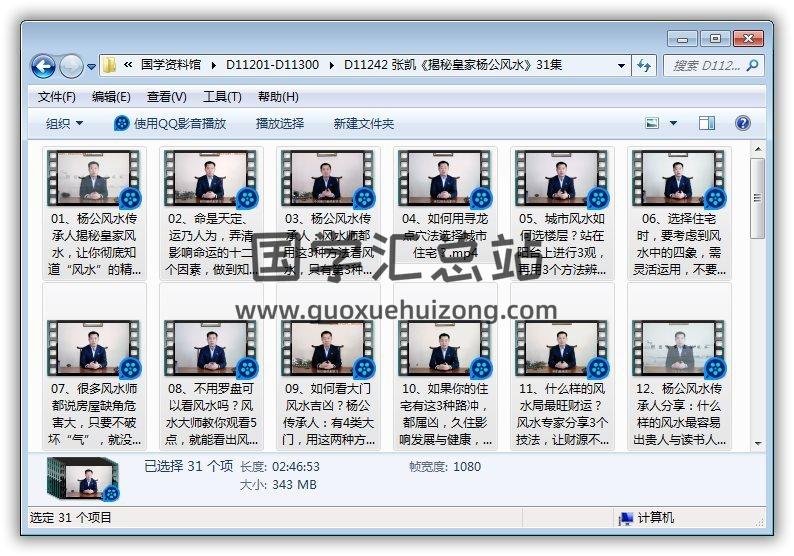
Task: Click the folder icon in the address bar
Action: click(109, 65)
